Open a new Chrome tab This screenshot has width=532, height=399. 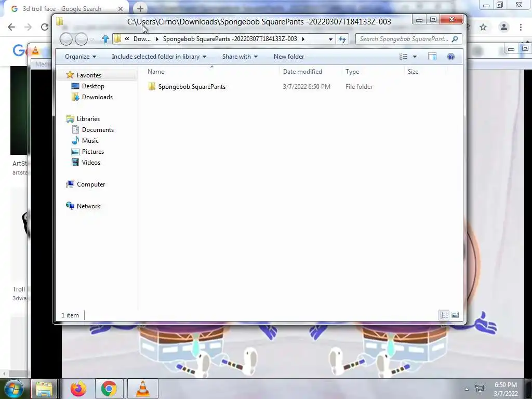coord(140,9)
